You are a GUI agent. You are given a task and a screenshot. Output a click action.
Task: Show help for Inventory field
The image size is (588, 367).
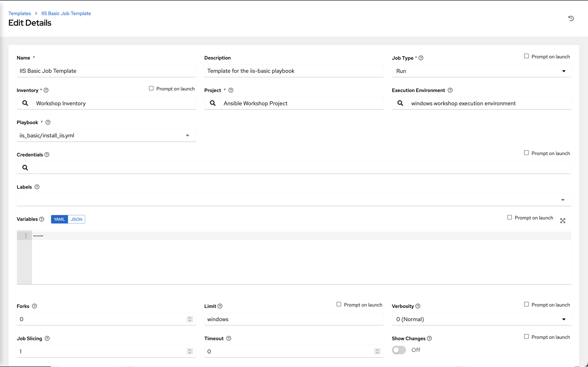click(x=46, y=90)
